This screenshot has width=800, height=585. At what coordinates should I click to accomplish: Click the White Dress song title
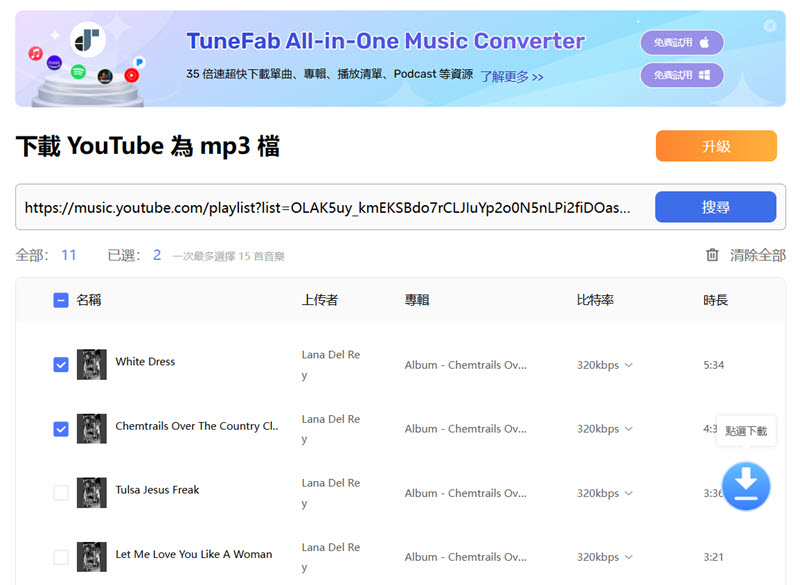click(x=145, y=362)
